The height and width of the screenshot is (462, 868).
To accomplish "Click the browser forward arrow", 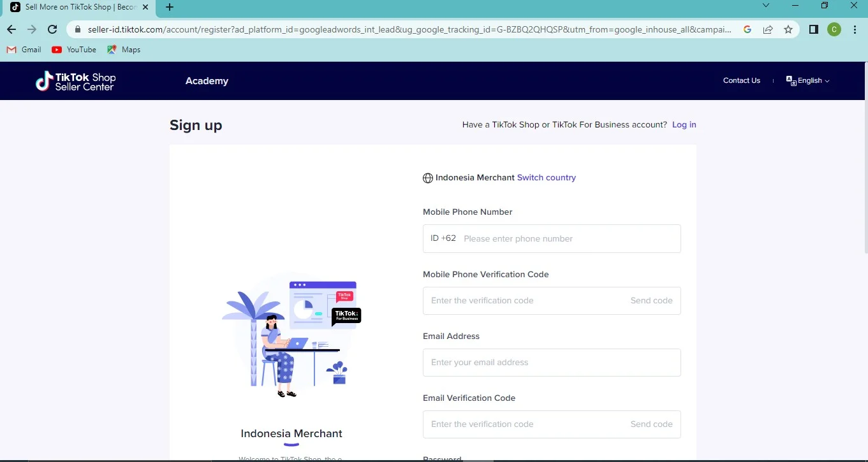I will (x=32, y=29).
